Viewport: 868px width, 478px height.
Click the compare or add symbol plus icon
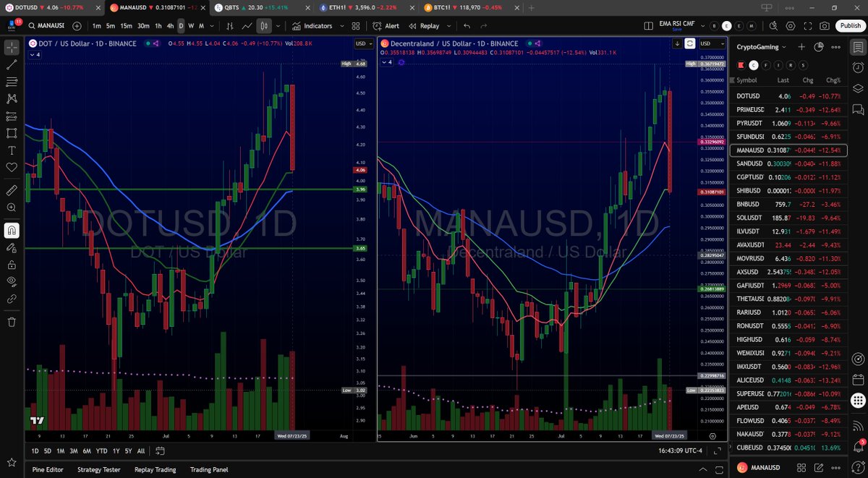[x=77, y=26]
